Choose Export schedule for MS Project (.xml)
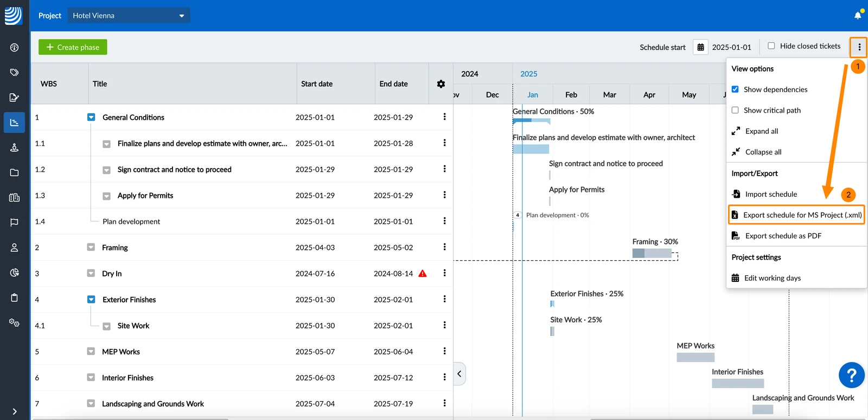 coord(796,215)
